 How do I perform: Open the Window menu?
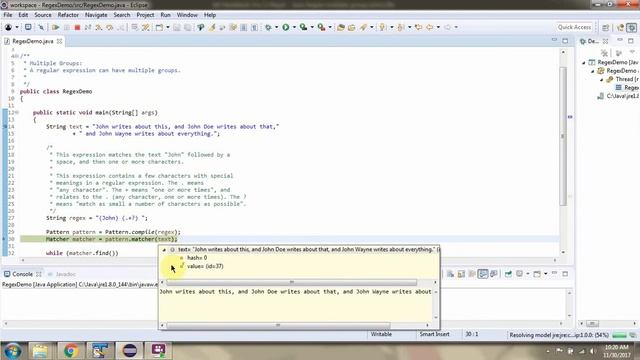(187, 15)
